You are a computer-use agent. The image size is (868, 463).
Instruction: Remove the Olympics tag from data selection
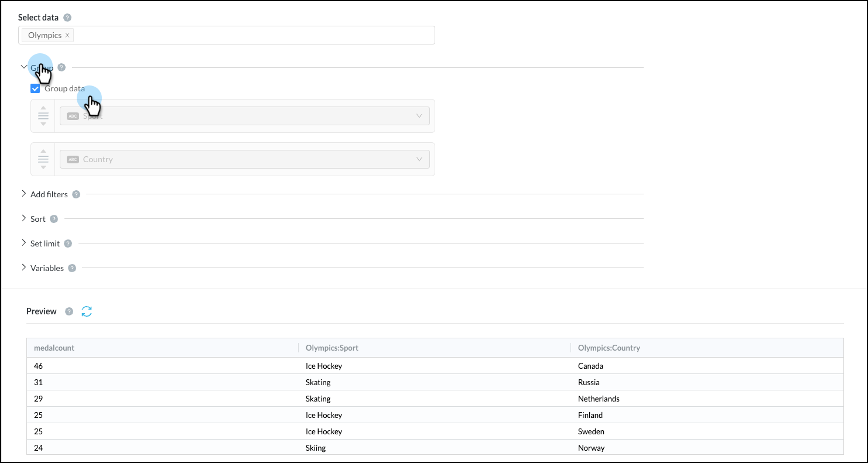point(67,35)
